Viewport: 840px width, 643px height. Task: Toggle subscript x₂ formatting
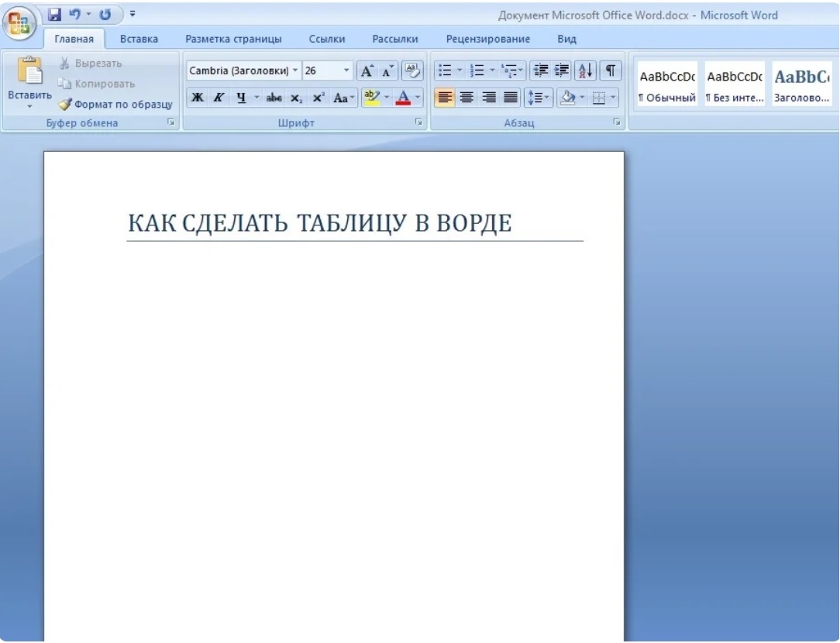point(296,98)
